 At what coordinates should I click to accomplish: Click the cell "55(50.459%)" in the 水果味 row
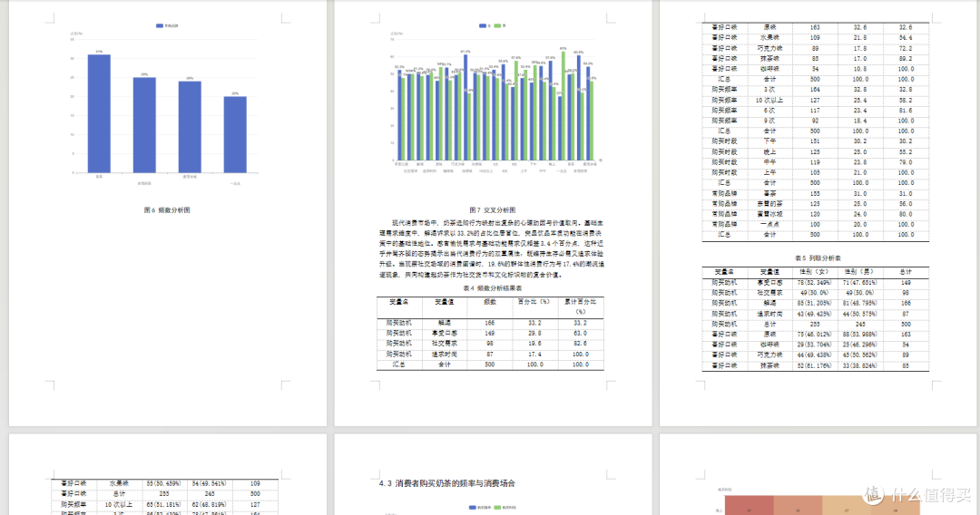(x=163, y=484)
